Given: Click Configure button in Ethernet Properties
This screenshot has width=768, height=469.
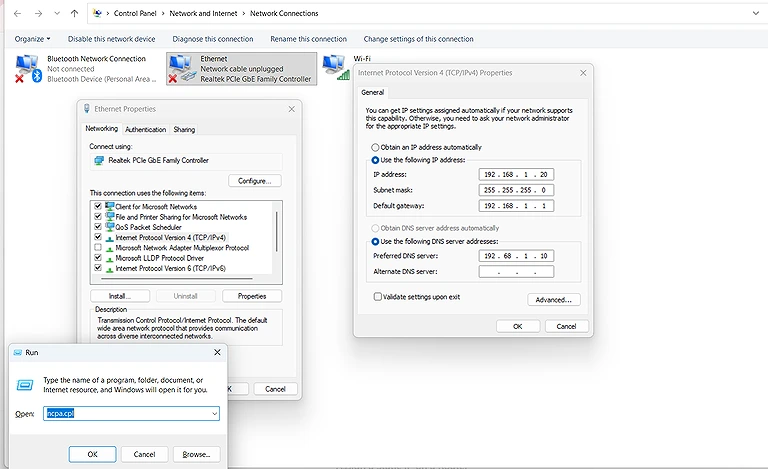Looking at the screenshot, I should tap(255, 181).
